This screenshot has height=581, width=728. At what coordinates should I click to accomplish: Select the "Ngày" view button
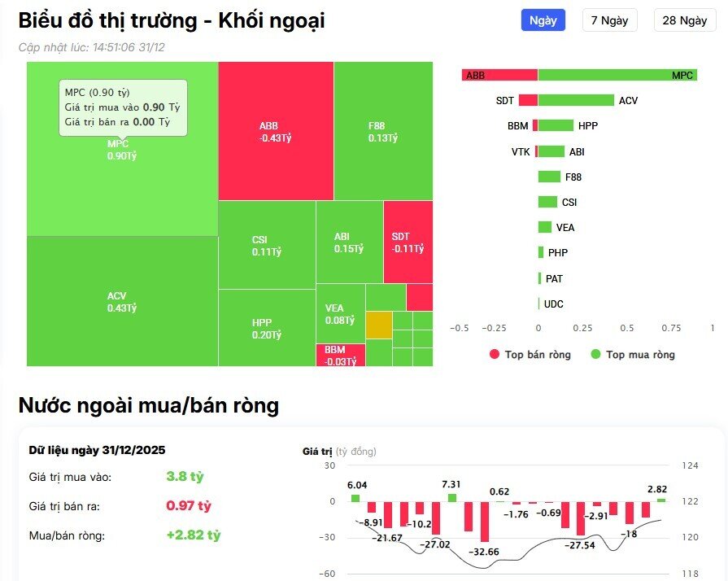[x=542, y=20]
